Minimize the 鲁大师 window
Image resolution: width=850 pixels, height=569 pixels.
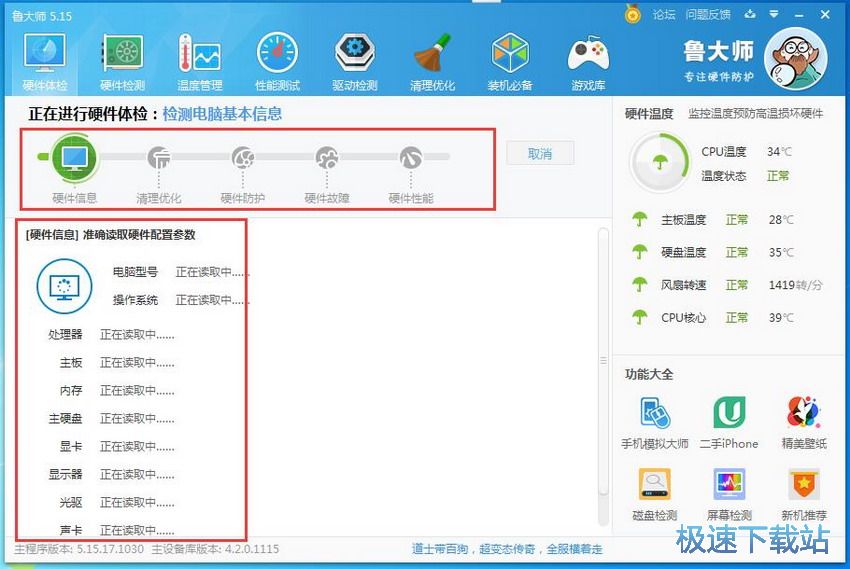799,15
